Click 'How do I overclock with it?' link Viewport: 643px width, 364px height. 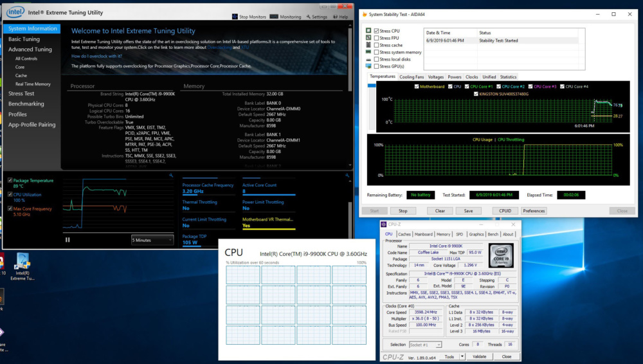(96, 56)
